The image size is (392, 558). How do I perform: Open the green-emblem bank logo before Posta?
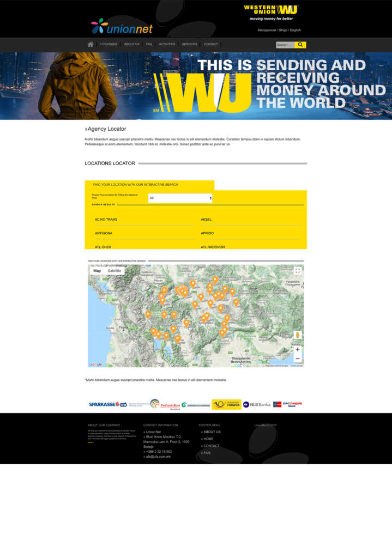196,405
